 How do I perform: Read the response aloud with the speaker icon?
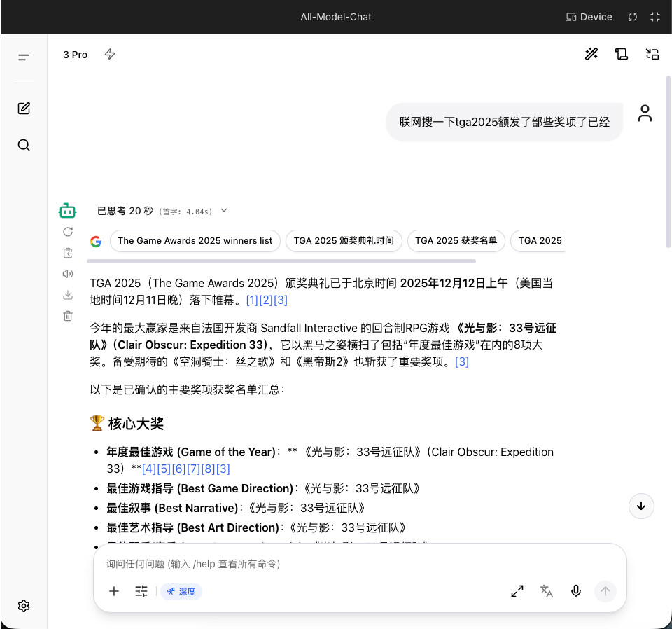click(x=68, y=274)
